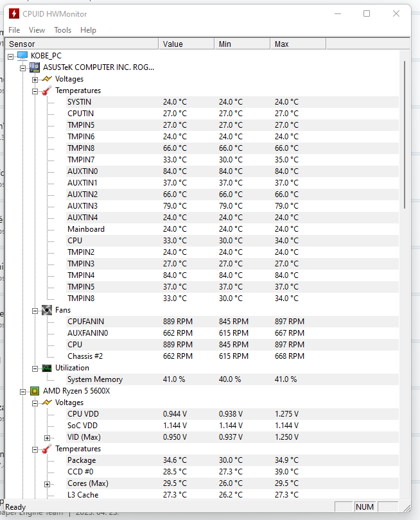Click the vertical scrollbar thumb
The height and width of the screenshot is (520, 420).
pyautogui.click(x=405, y=135)
